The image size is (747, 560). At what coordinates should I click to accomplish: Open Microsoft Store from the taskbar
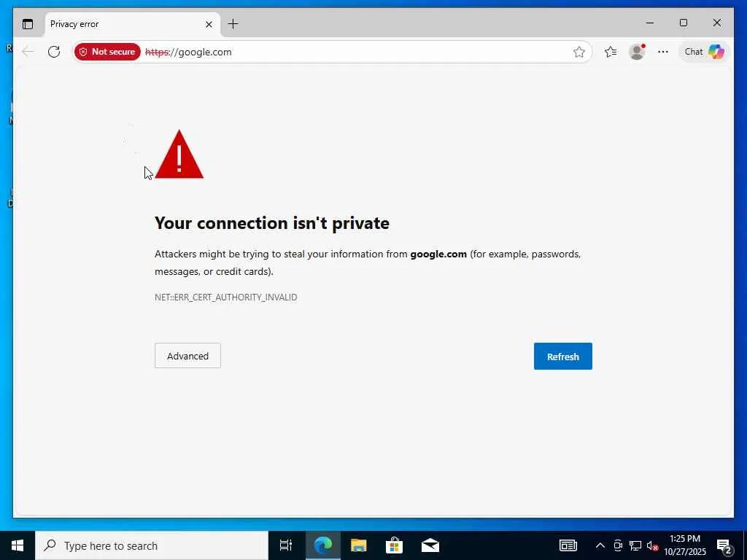pyautogui.click(x=394, y=545)
